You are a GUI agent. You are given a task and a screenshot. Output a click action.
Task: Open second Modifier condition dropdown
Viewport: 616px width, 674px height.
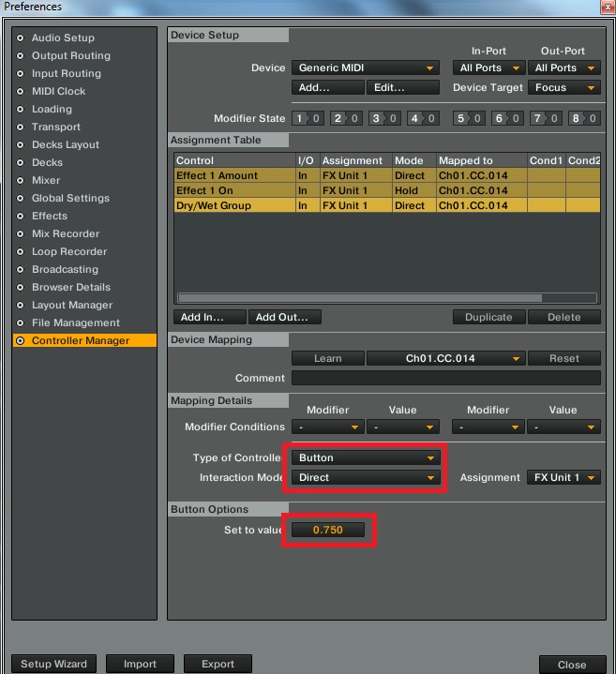tap(488, 427)
